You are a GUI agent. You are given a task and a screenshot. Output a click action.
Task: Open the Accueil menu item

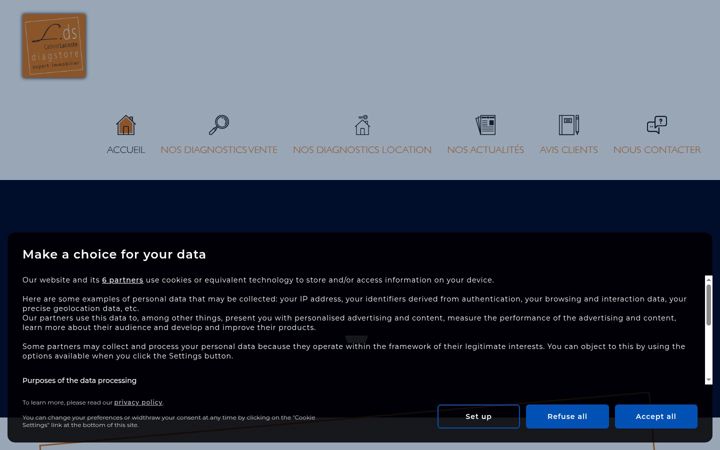(126, 150)
